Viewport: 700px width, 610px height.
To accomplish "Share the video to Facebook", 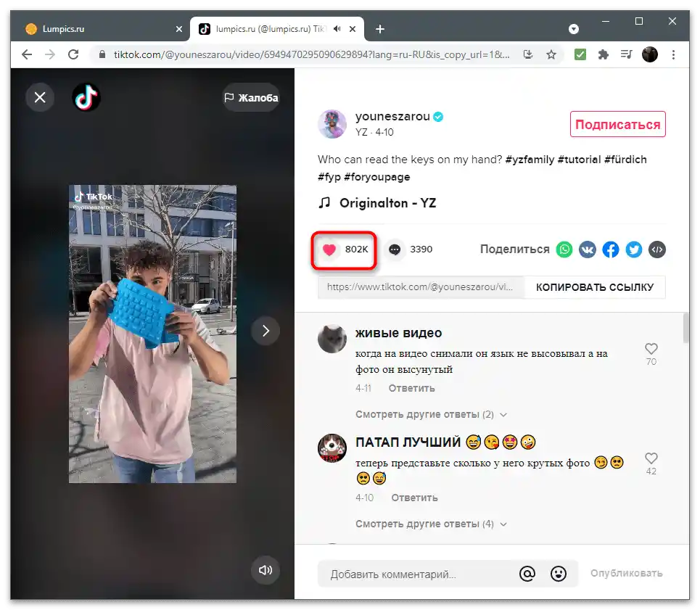I will [x=611, y=250].
